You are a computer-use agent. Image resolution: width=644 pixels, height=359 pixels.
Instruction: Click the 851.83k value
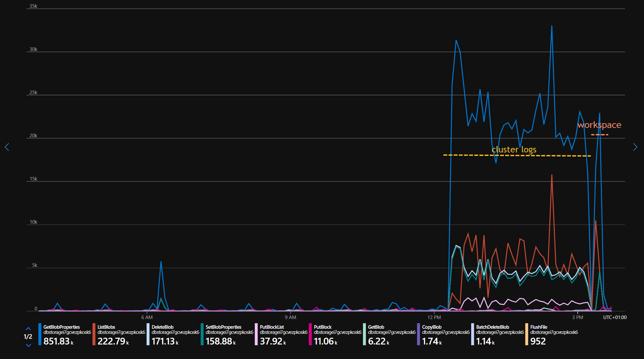coord(58,341)
